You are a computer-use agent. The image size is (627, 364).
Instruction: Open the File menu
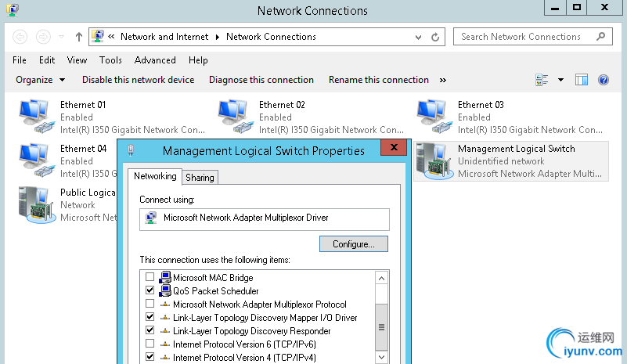(x=20, y=60)
